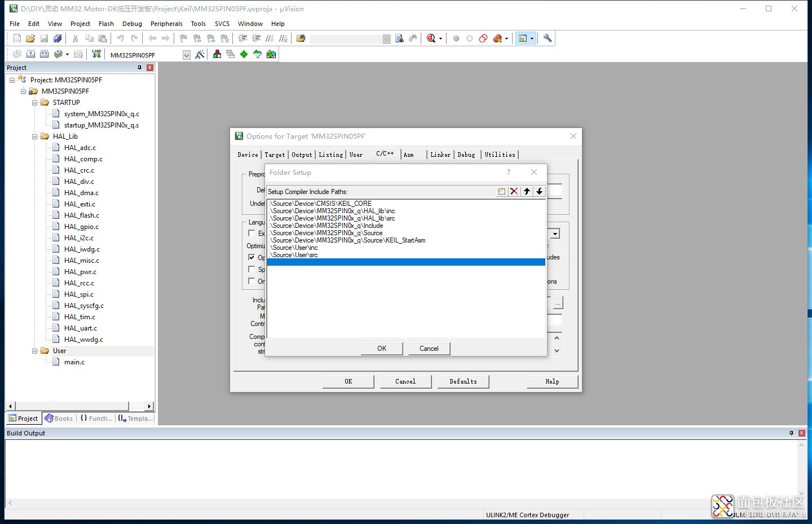
Task: Confirm Folder Setup with OK
Action: tap(382, 349)
